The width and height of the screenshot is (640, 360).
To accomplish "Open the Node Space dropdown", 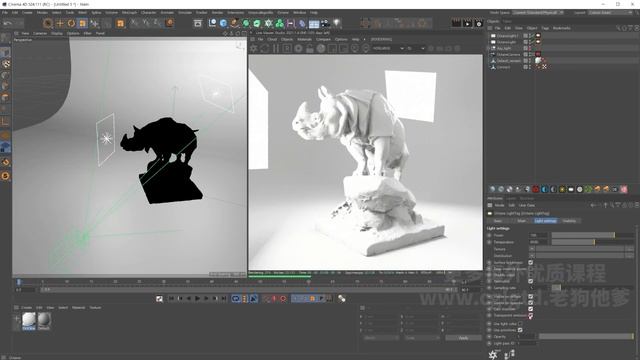I will (x=538, y=13).
